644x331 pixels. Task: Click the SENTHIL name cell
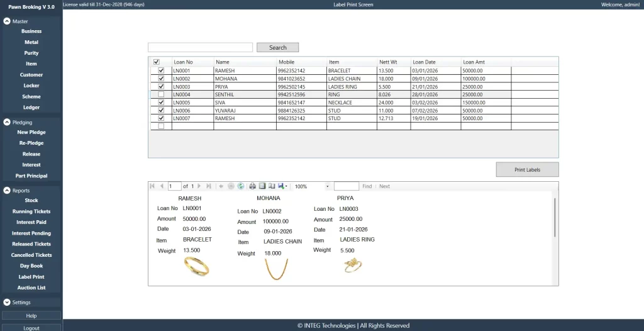click(x=245, y=94)
